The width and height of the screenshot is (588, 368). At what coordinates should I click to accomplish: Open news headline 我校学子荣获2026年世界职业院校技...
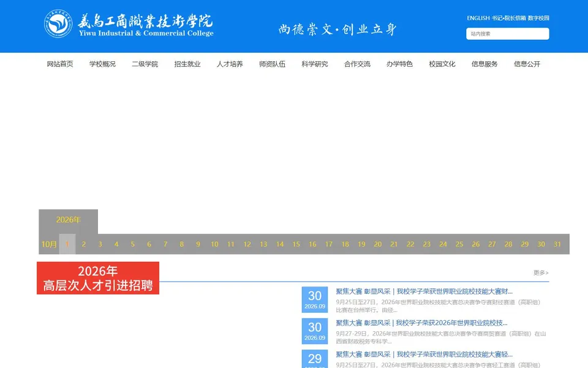click(421, 323)
